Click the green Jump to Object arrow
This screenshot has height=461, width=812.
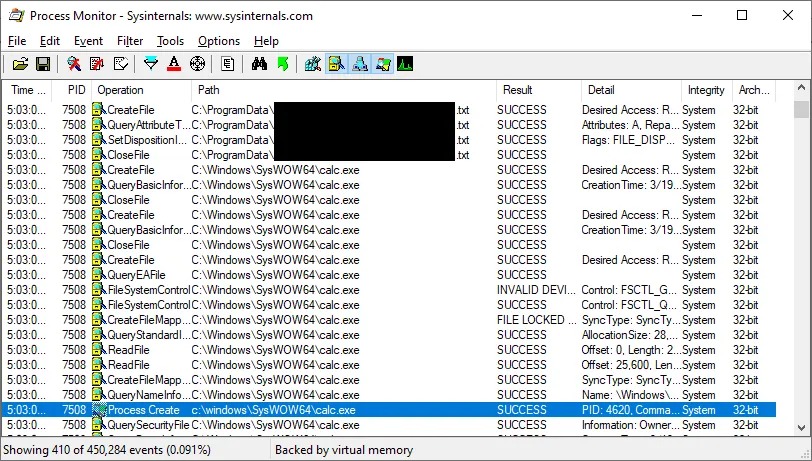point(283,64)
